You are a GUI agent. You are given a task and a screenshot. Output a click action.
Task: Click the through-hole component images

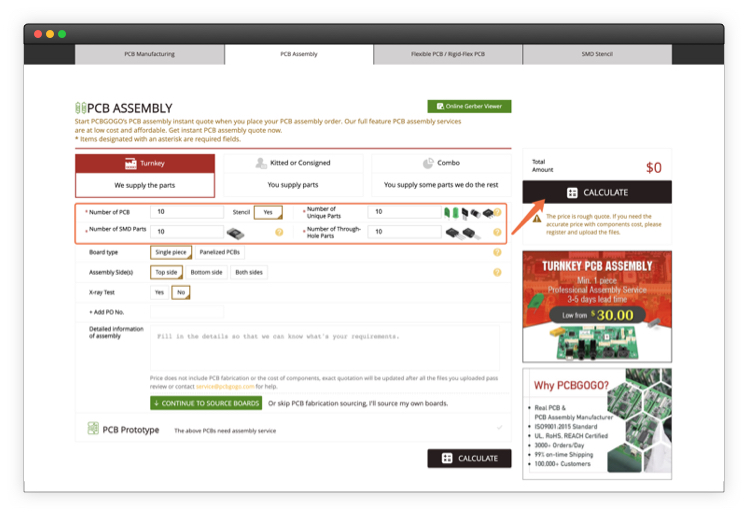coord(463,233)
